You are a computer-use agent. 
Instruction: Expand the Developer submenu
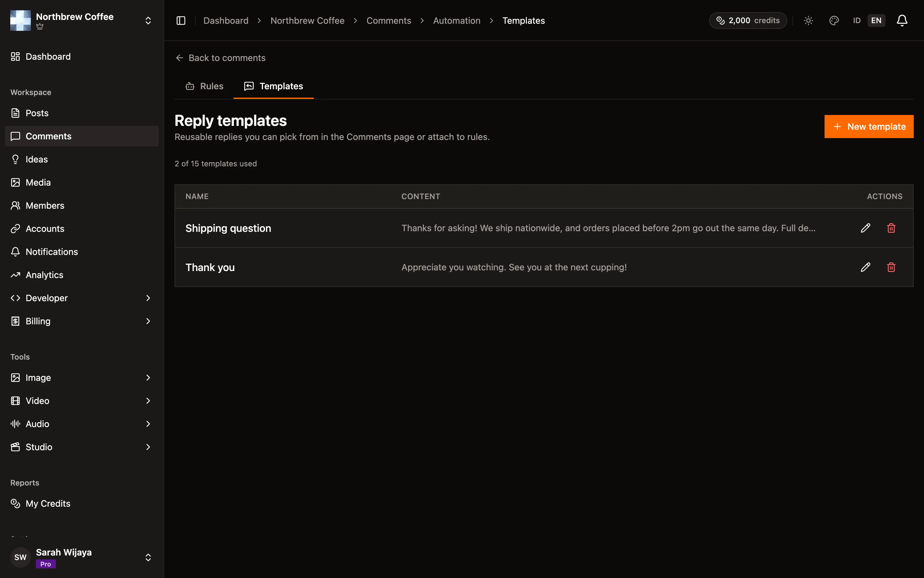point(148,298)
